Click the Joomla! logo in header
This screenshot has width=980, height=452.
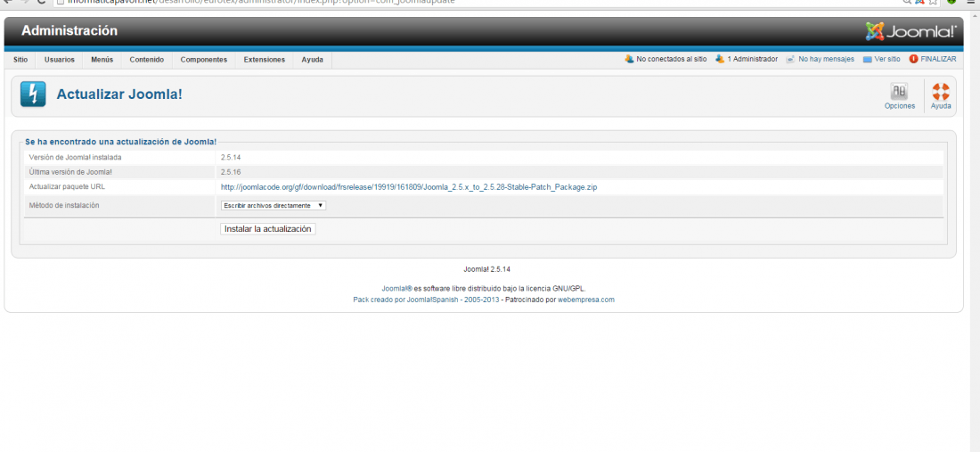911,31
